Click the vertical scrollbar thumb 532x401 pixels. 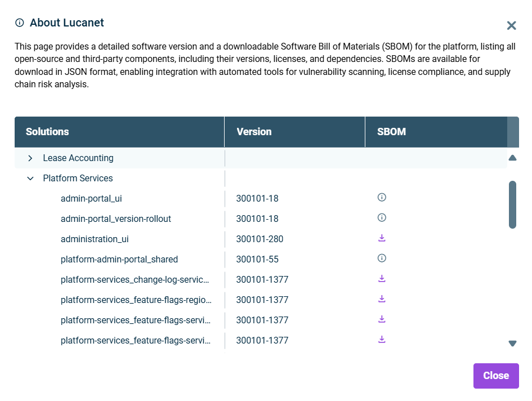(512, 204)
